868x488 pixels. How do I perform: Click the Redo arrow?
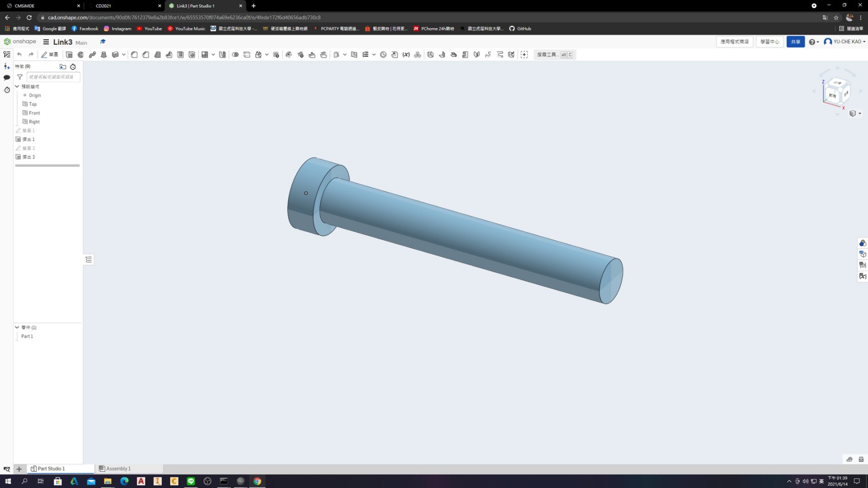pyautogui.click(x=31, y=54)
